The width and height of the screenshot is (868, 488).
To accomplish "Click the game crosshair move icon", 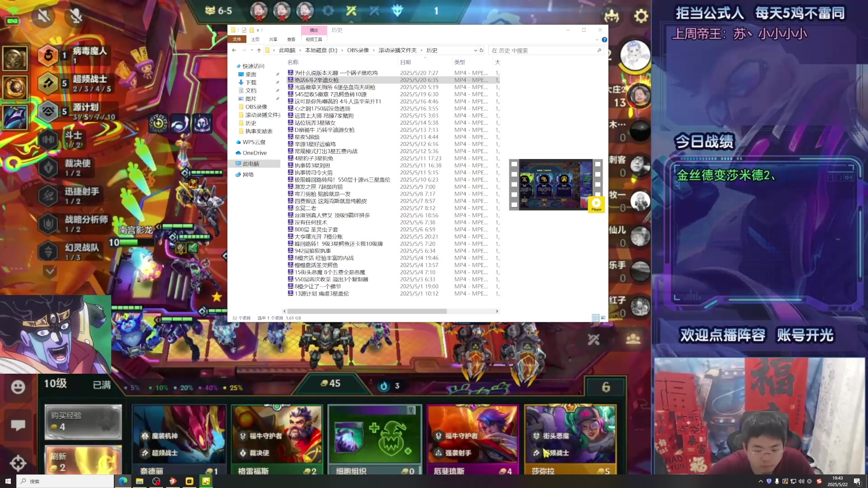I will (18, 463).
